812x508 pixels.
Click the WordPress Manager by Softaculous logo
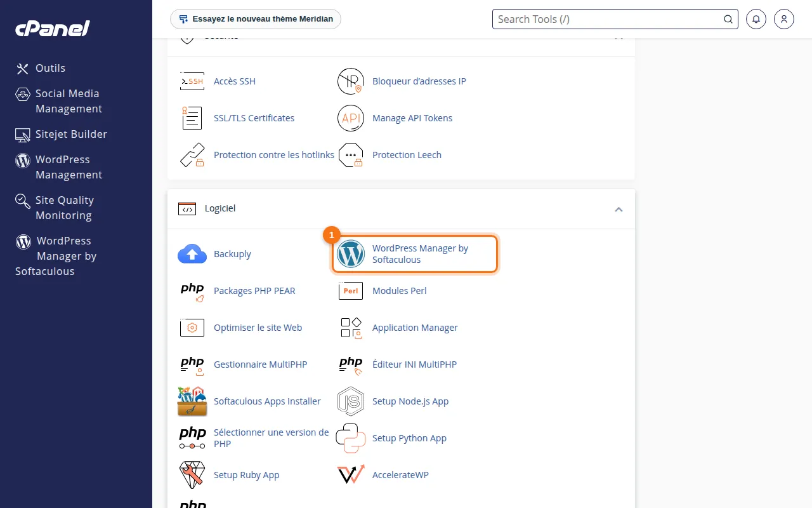click(x=351, y=254)
